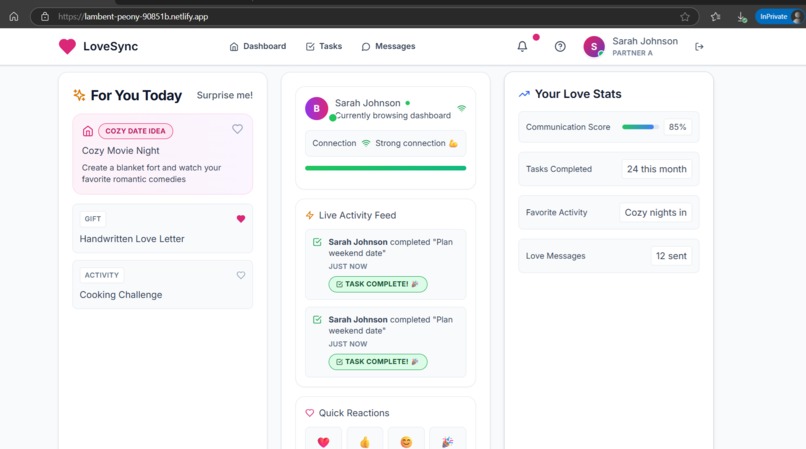The height and width of the screenshot is (449, 806).
Task: Click Sarah Johnson's S avatar in header
Action: 594,46
